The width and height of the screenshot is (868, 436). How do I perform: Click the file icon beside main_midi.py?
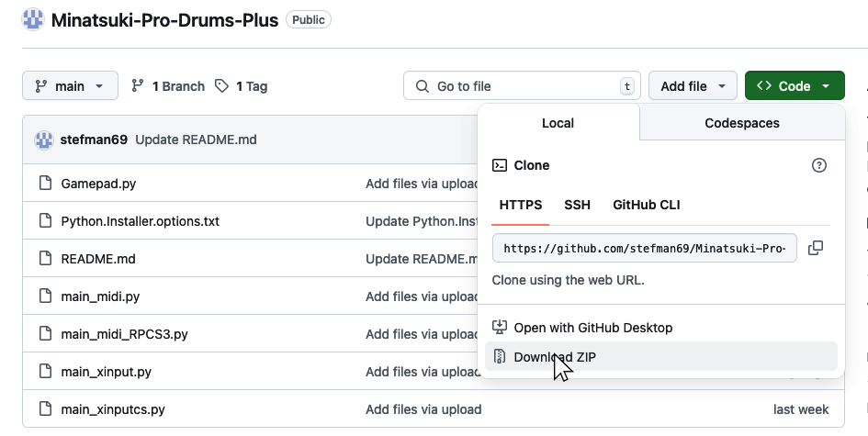pyautogui.click(x=45, y=296)
